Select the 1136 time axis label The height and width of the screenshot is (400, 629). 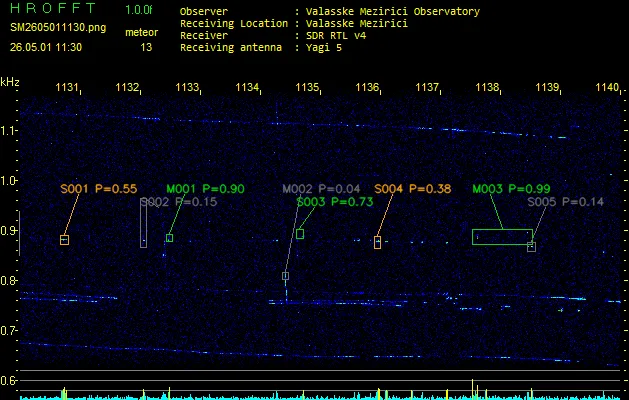coord(367,87)
